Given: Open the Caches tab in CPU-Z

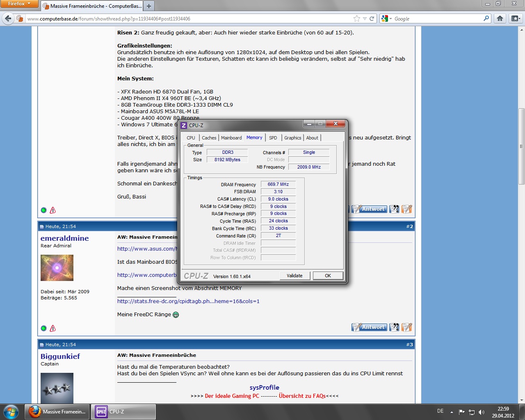Looking at the screenshot, I should (209, 138).
